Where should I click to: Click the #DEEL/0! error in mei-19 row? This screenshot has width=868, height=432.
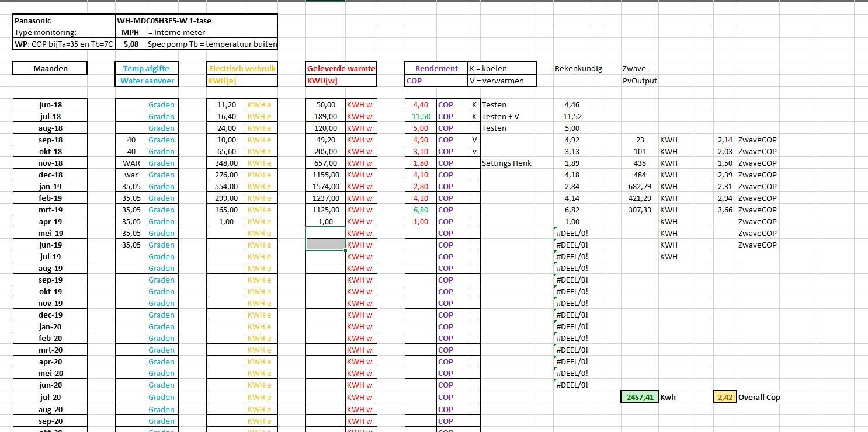[572, 233]
